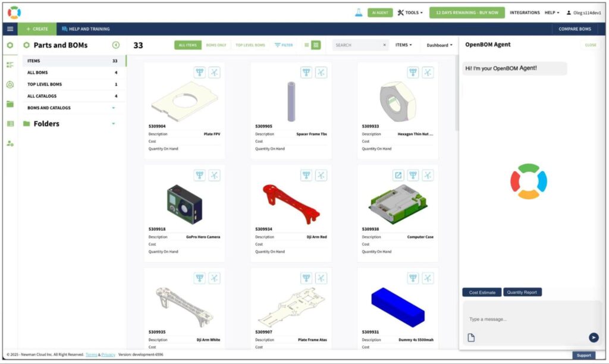Open hierarchy icon on card 5309905
The width and height of the screenshot is (609, 364).
[x=306, y=72]
